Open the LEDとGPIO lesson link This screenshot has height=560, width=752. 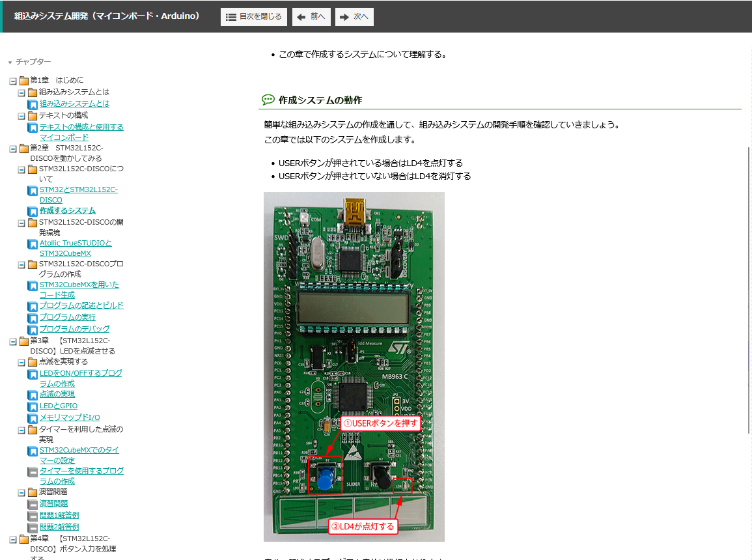(58, 406)
